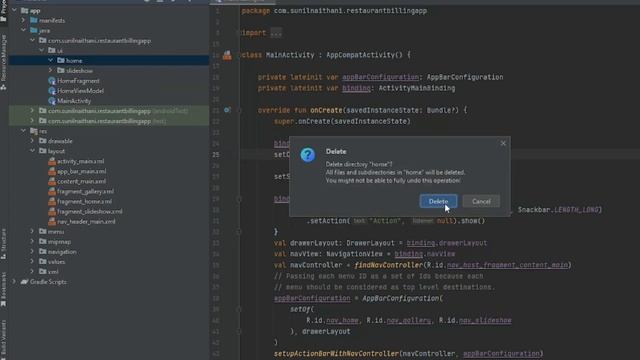Screen dimensions: 640x360
Task: Confirm deletion with the Delete button
Action: tap(438, 201)
